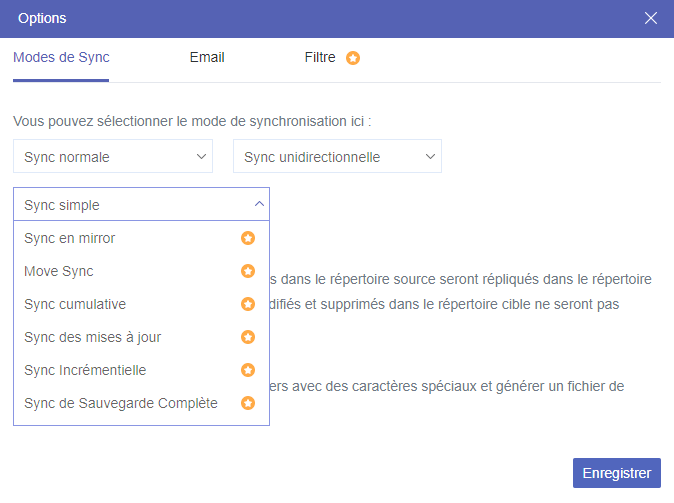Select the Move Sync option
Viewport: 674px width, 503px height.
[x=59, y=271]
